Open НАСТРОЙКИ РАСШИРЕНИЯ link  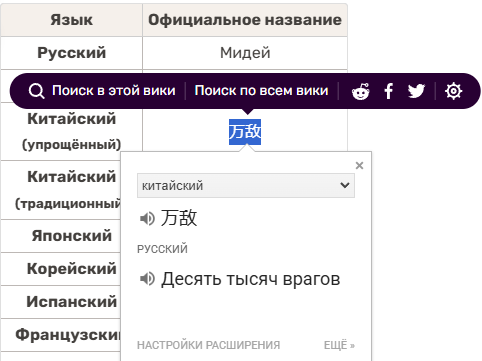[x=208, y=345]
